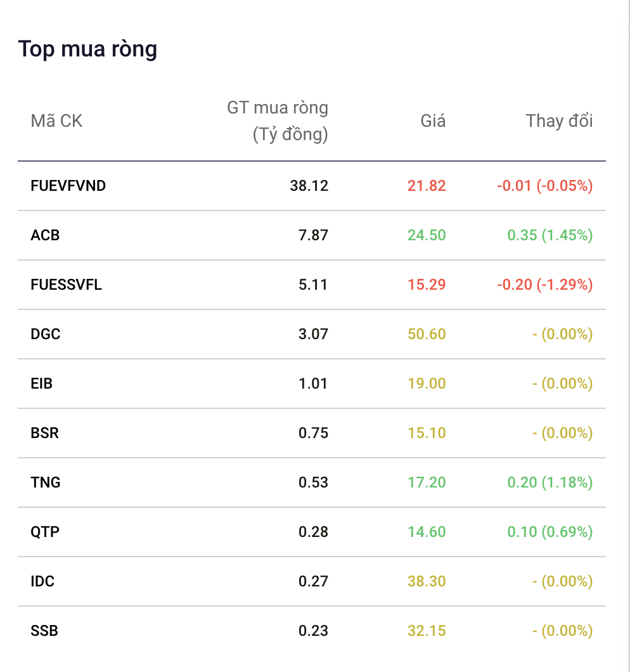Screen dimensions: 630x672
Task: Click TNG change value 0.20 (1.18%)
Action: 550,482
